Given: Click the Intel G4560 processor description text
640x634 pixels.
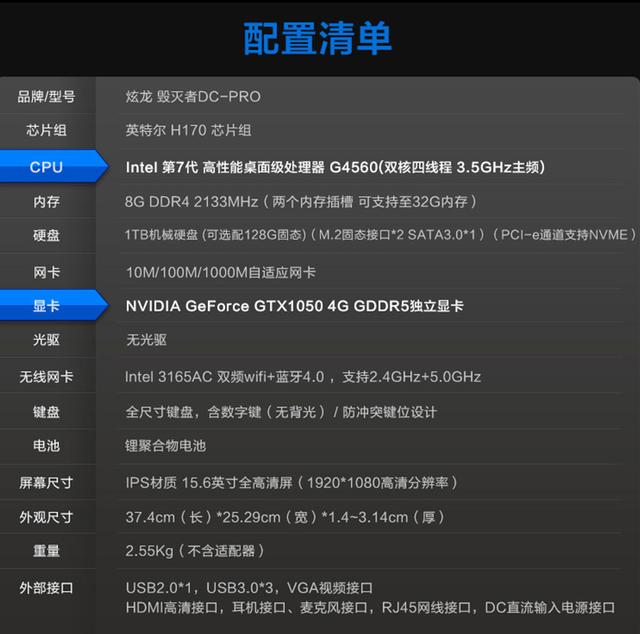Looking at the screenshot, I should click(x=335, y=167).
